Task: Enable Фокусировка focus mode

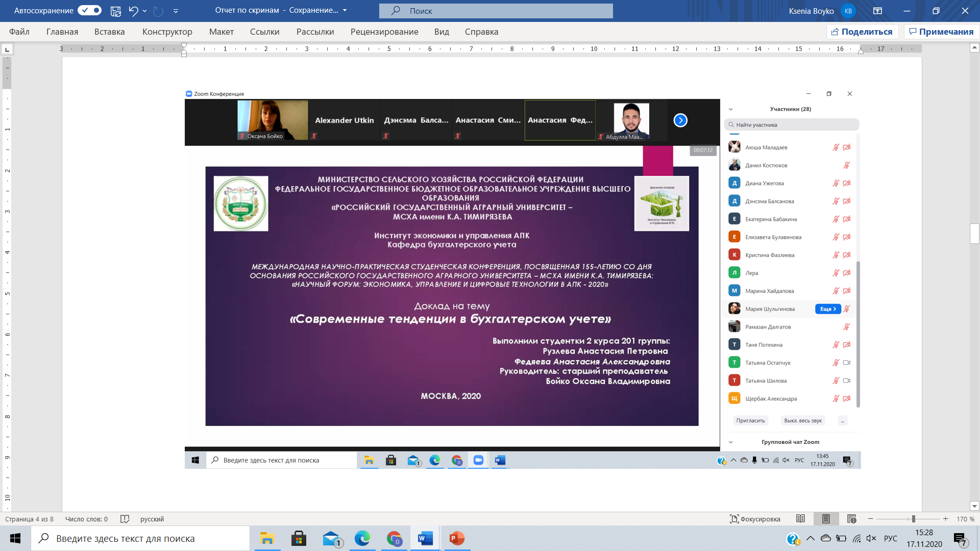Action: [x=755, y=519]
